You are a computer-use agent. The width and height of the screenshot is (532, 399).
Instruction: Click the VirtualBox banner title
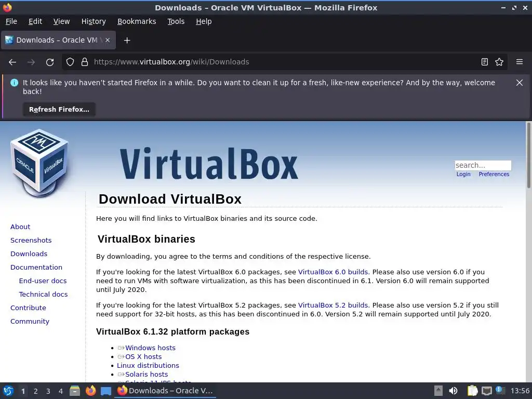[x=209, y=164]
